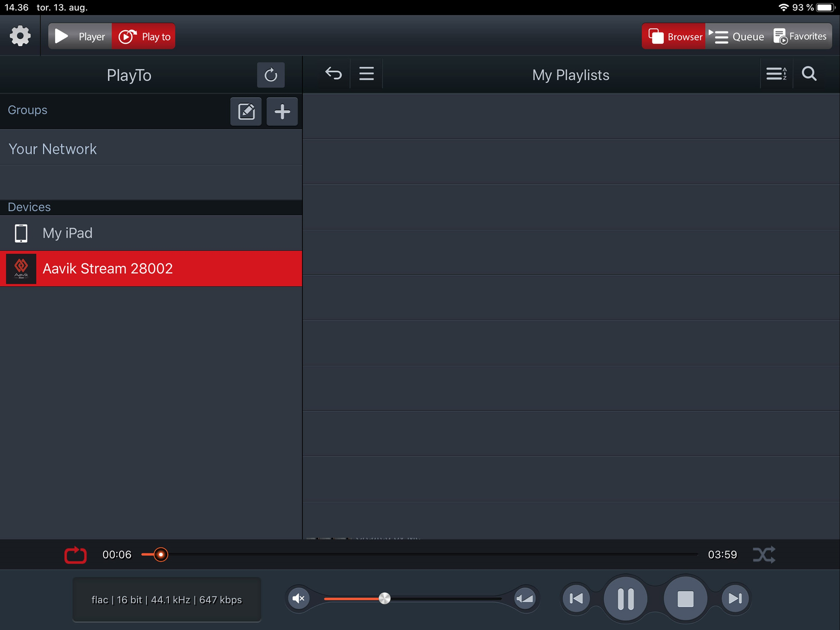The height and width of the screenshot is (630, 840).
Task: Open search in My Playlists
Action: point(809,74)
